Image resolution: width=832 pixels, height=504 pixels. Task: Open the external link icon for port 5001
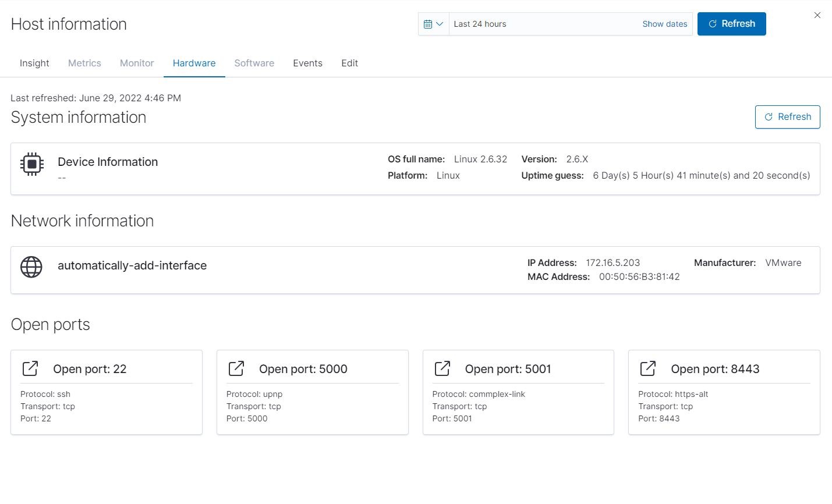(442, 368)
